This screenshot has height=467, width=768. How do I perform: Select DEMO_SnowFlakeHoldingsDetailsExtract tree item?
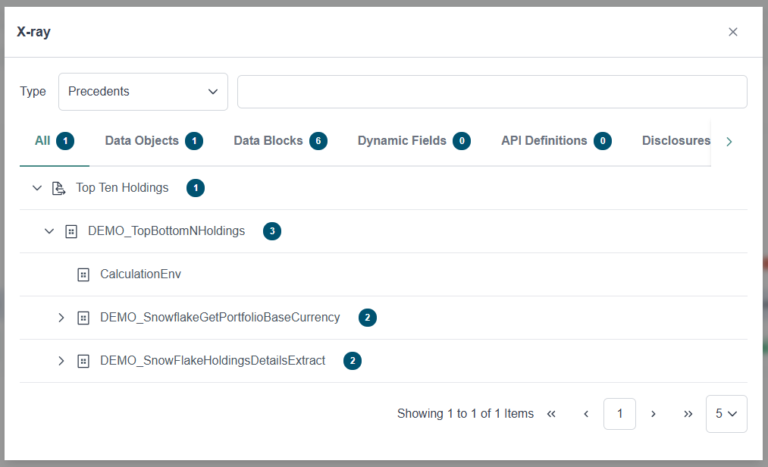point(213,360)
